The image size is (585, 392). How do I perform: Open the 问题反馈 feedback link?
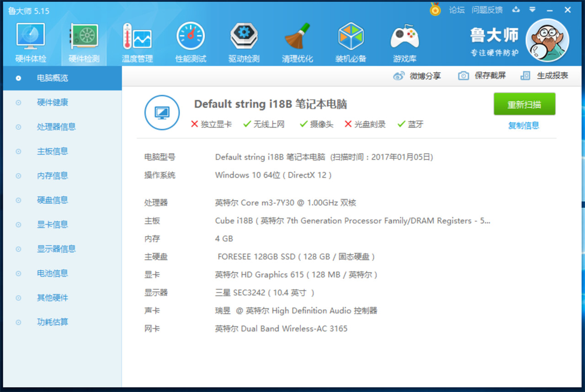(487, 10)
